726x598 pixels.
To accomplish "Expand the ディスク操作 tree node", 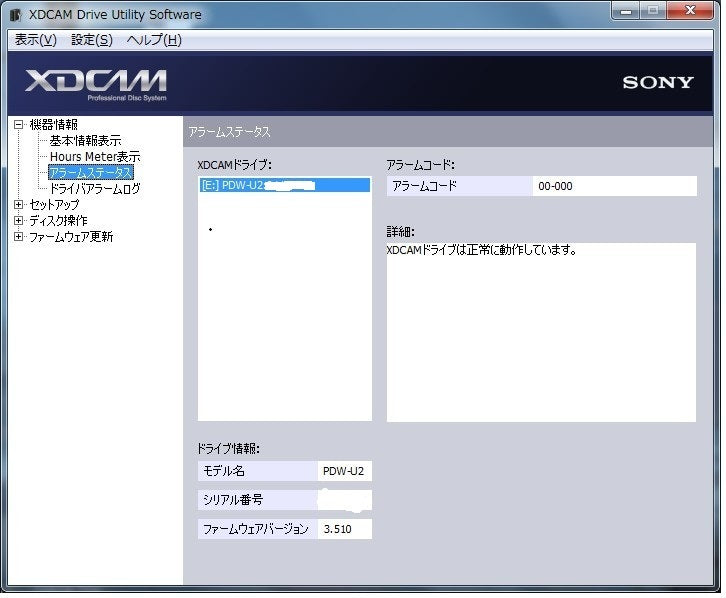I will [19, 220].
